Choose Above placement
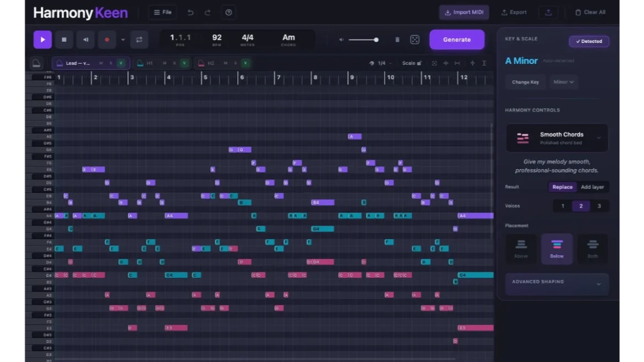The width and height of the screenshot is (644, 362). 521,249
